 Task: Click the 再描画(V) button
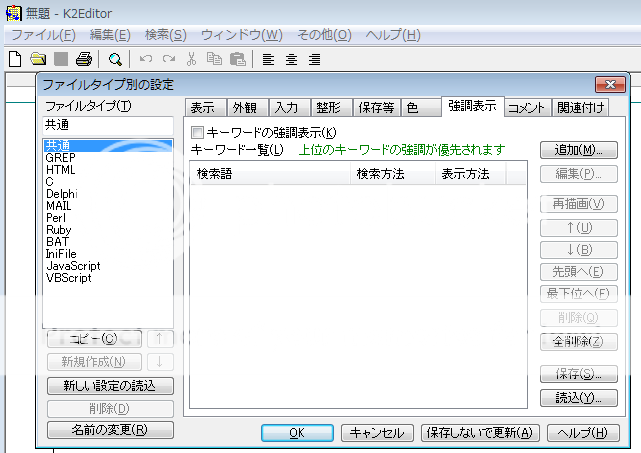[x=578, y=204]
